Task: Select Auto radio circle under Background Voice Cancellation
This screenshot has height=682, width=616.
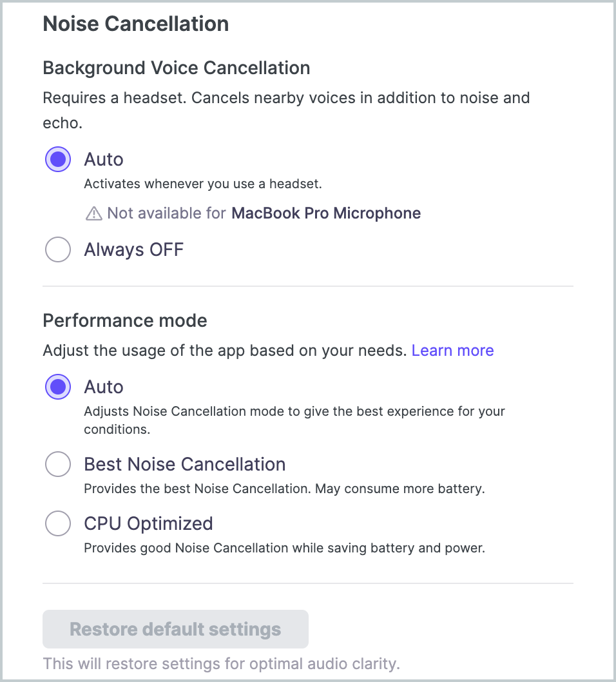Action: 58,159
